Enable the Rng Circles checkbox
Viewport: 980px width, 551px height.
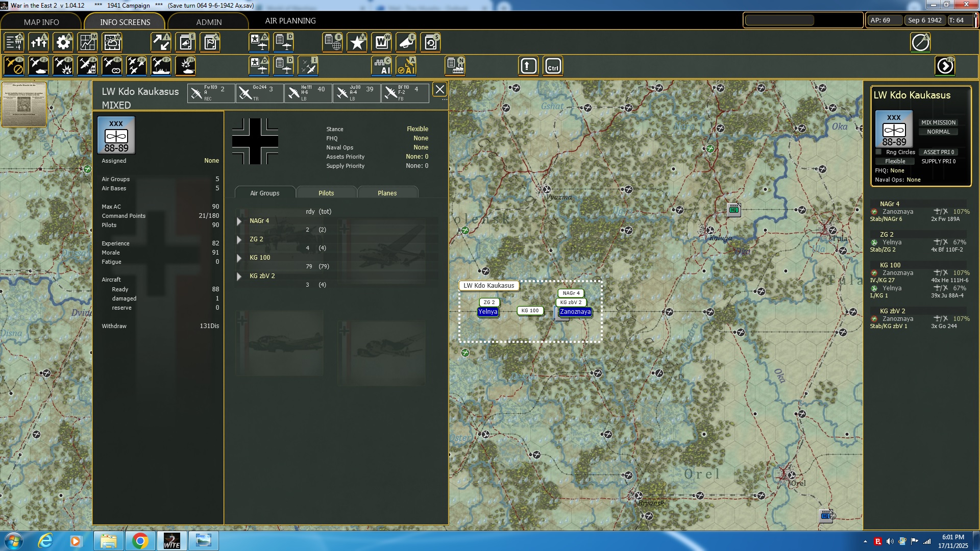click(878, 152)
